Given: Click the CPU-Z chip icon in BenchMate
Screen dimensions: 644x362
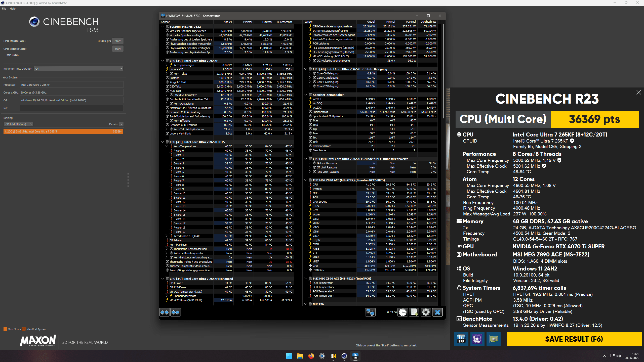Looking at the screenshot, I should coord(477,339).
